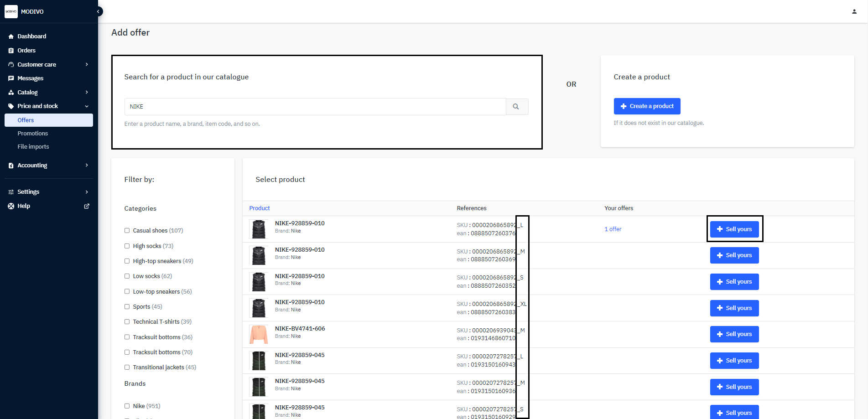Open the user account icon

pyautogui.click(x=854, y=11)
